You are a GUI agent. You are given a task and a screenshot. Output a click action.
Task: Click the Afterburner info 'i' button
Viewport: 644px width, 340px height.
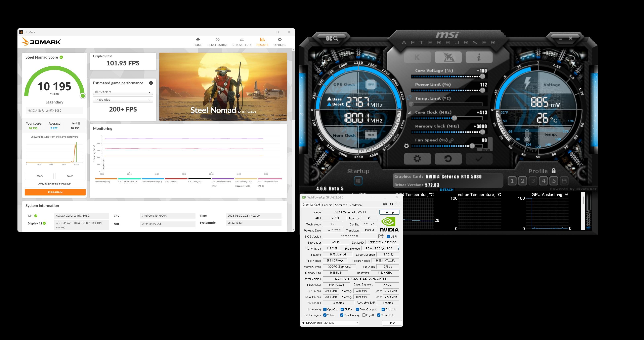[479, 57]
